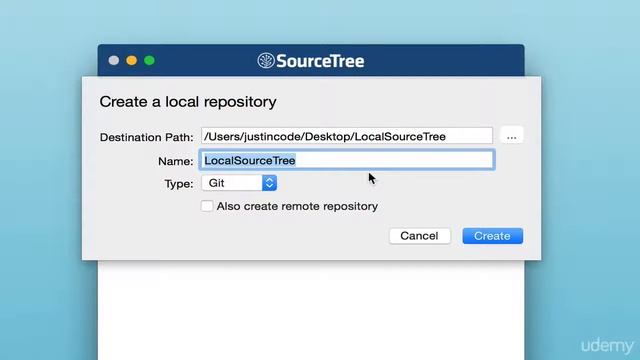Enable Also create remote repository checkbox
The image size is (640, 360).
point(207,206)
